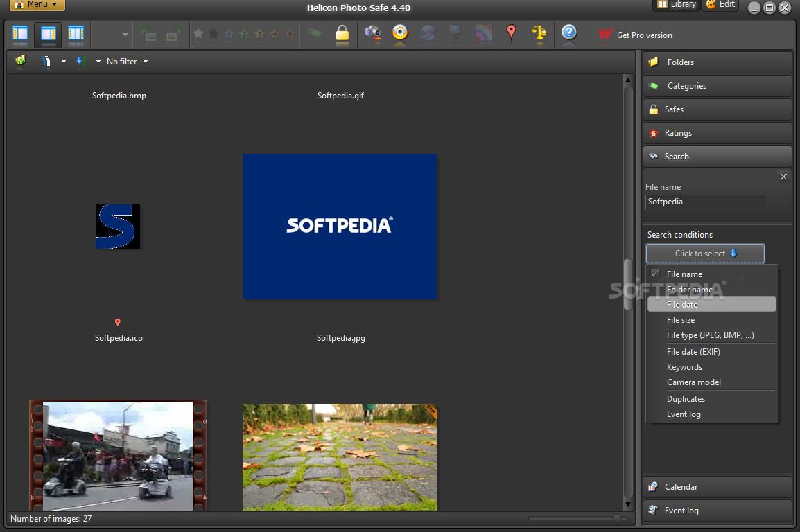Choose Duplicates search condition
The width and height of the screenshot is (800, 532).
point(712,399)
